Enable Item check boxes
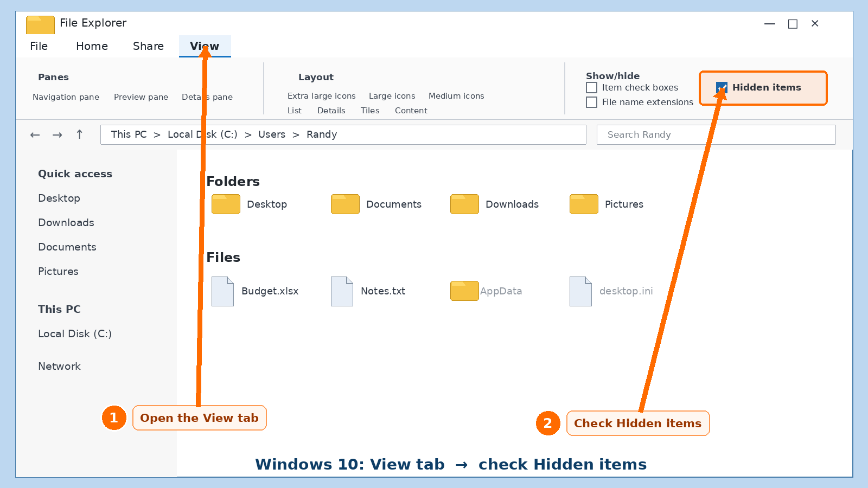The width and height of the screenshot is (868, 488). [592, 87]
